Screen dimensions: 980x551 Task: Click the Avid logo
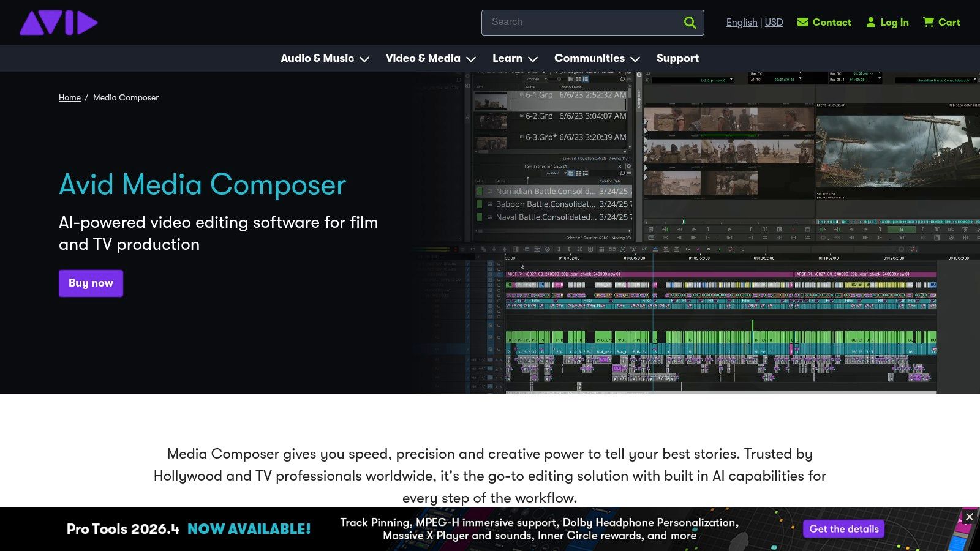pos(59,23)
